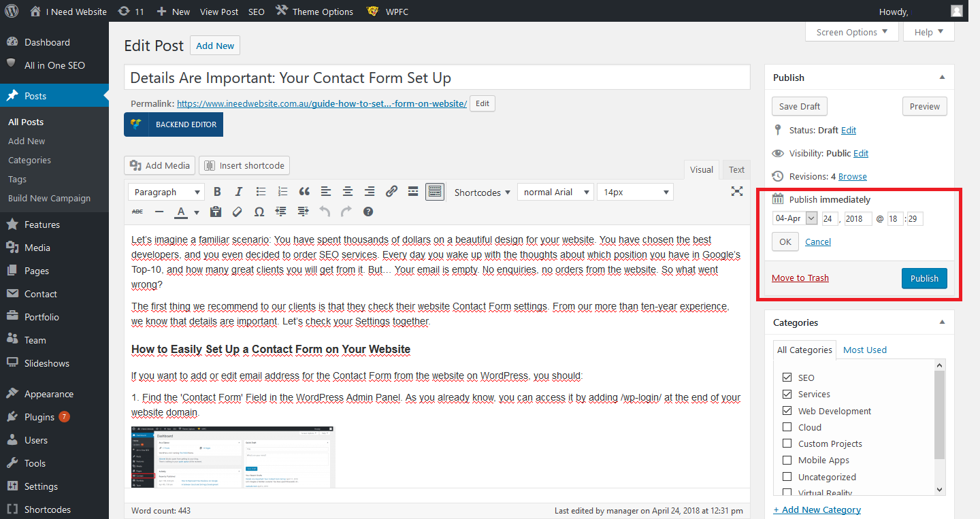The width and height of the screenshot is (980, 519).
Task: Switch to the Text editor tab
Action: pyautogui.click(x=736, y=169)
